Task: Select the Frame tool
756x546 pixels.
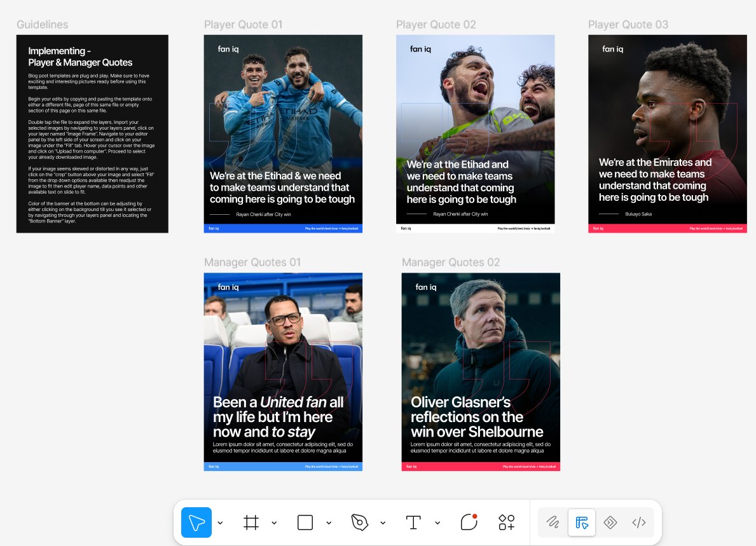Action: [251, 522]
